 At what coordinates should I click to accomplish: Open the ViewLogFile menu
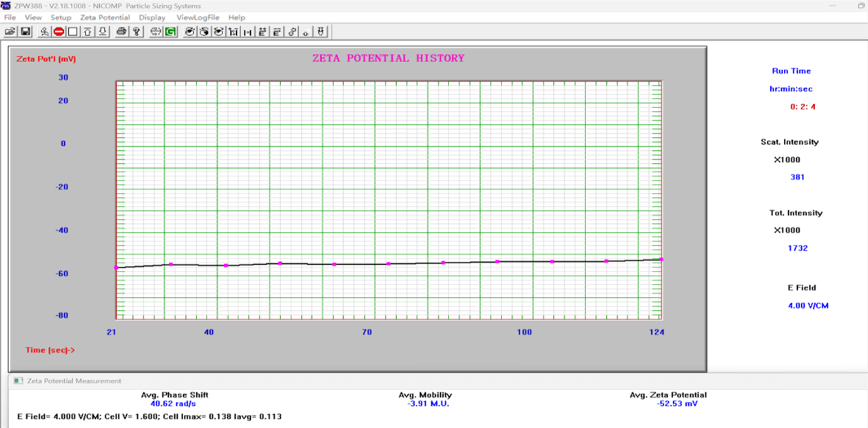[x=198, y=17]
